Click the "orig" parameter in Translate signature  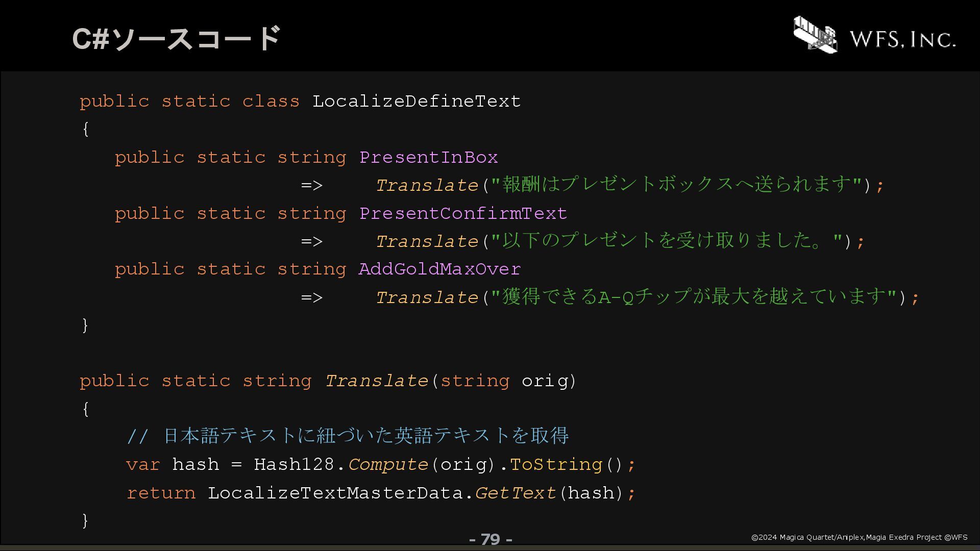point(545,381)
